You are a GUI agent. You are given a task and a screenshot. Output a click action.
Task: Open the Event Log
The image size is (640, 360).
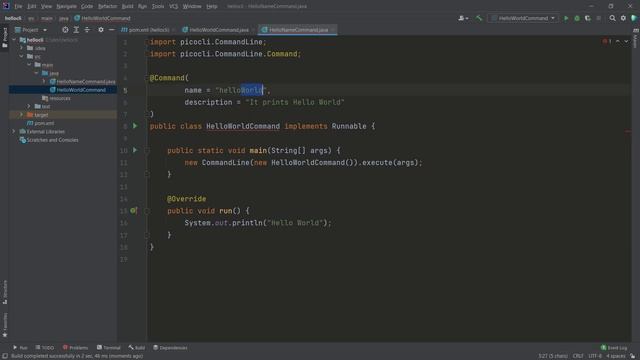(x=614, y=348)
